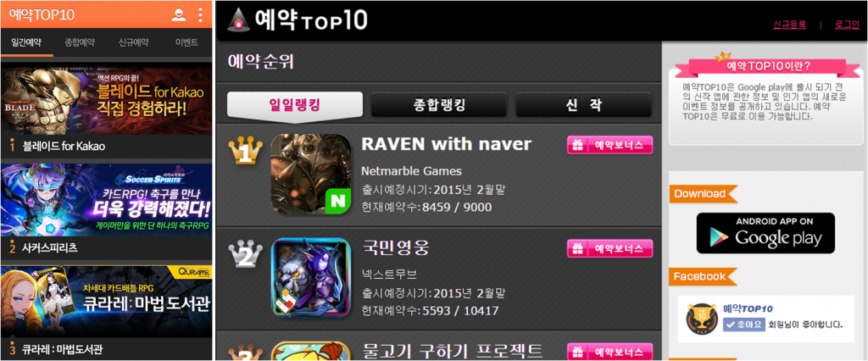Click the Facebook 좋아요 like button

click(744, 325)
